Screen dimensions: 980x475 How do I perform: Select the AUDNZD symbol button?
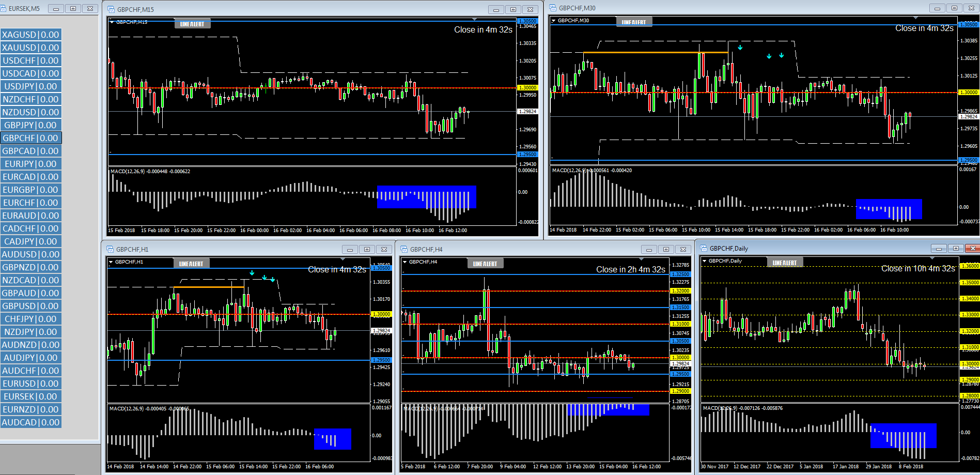(31, 345)
